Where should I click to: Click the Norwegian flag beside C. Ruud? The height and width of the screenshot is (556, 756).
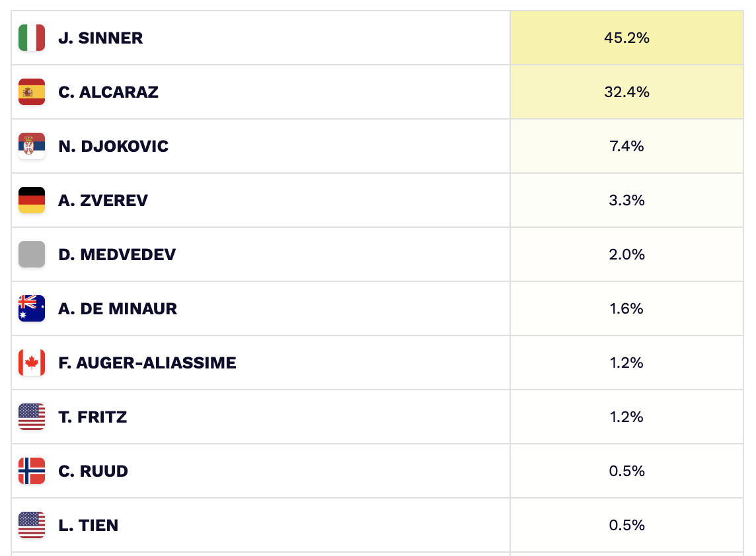[32, 471]
